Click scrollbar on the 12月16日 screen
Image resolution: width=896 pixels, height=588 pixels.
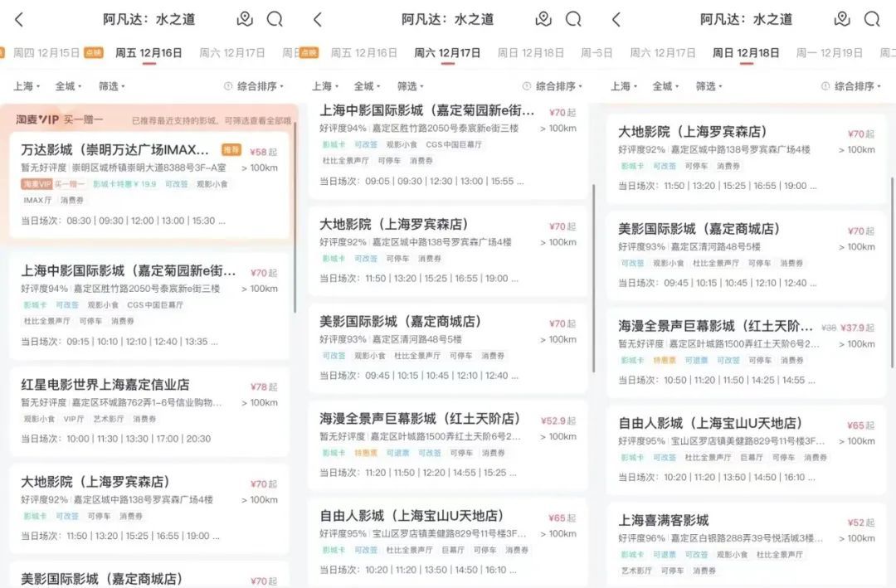[295, 217]
